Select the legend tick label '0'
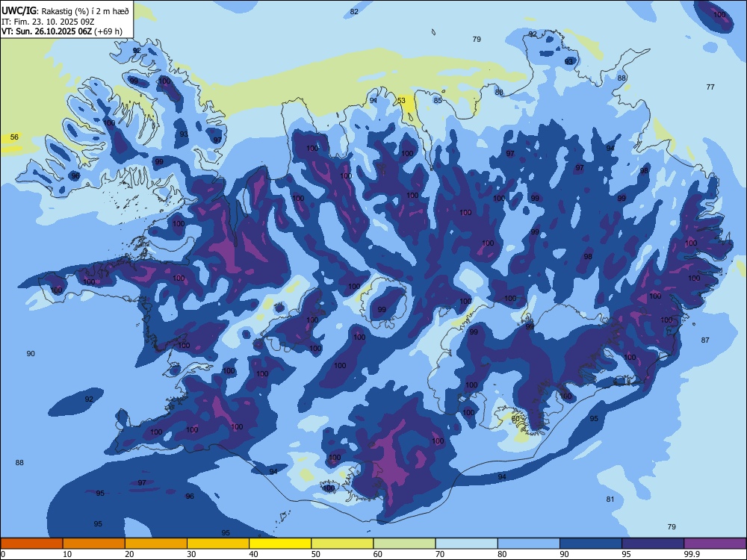 (2, 554)
